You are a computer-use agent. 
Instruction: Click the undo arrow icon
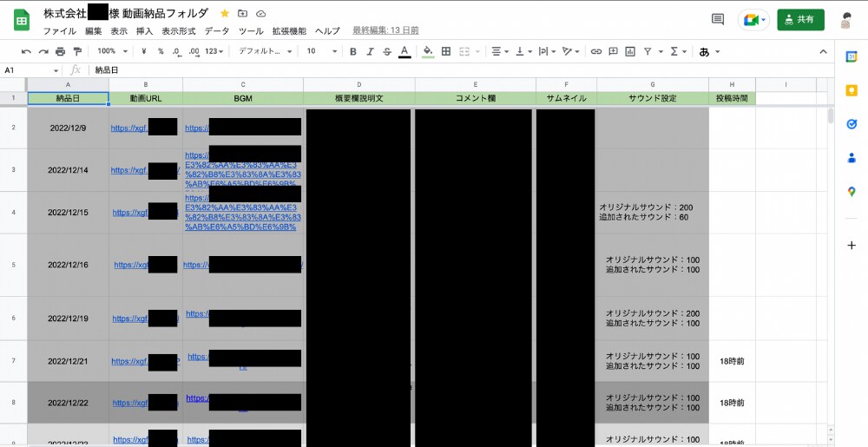[26, 51]
